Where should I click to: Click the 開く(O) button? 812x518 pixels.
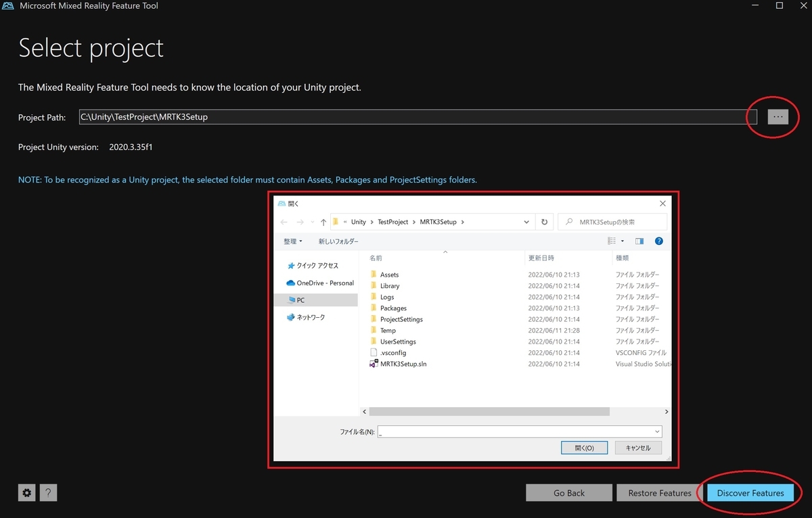click(585, 448)
